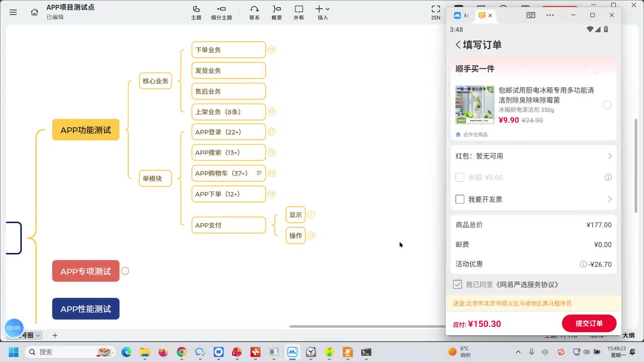644x362 pixels.
Task: View the 活动优惠 info icon
Action: point(583,264)
